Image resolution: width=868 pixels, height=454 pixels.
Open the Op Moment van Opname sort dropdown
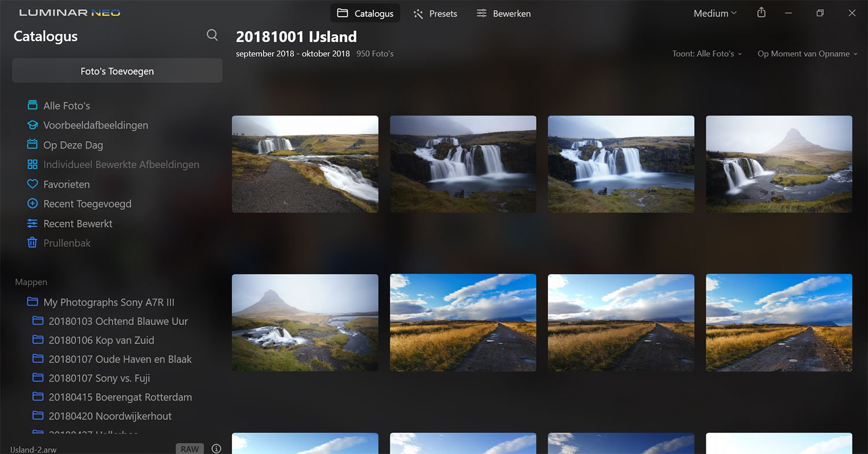(807, 54)
